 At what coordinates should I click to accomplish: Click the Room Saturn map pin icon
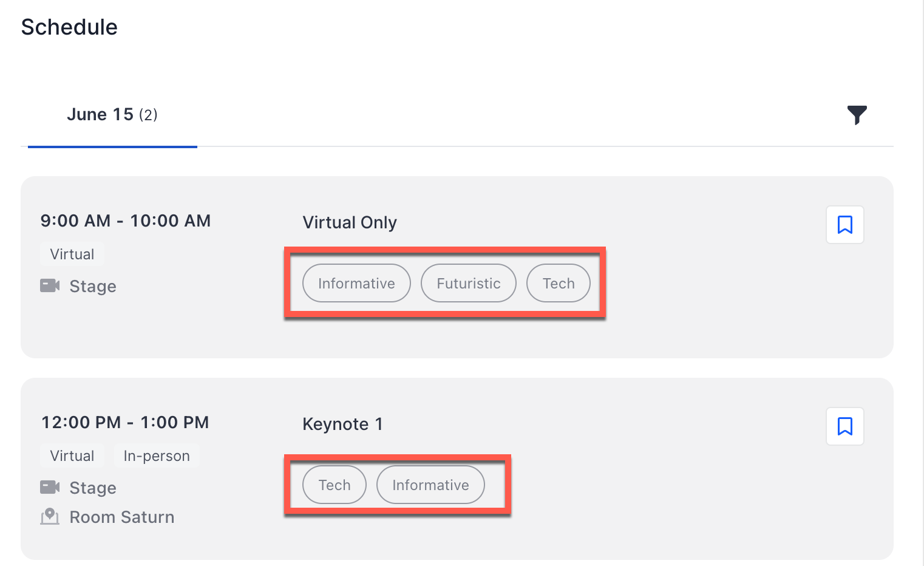(x=50, y=516)
